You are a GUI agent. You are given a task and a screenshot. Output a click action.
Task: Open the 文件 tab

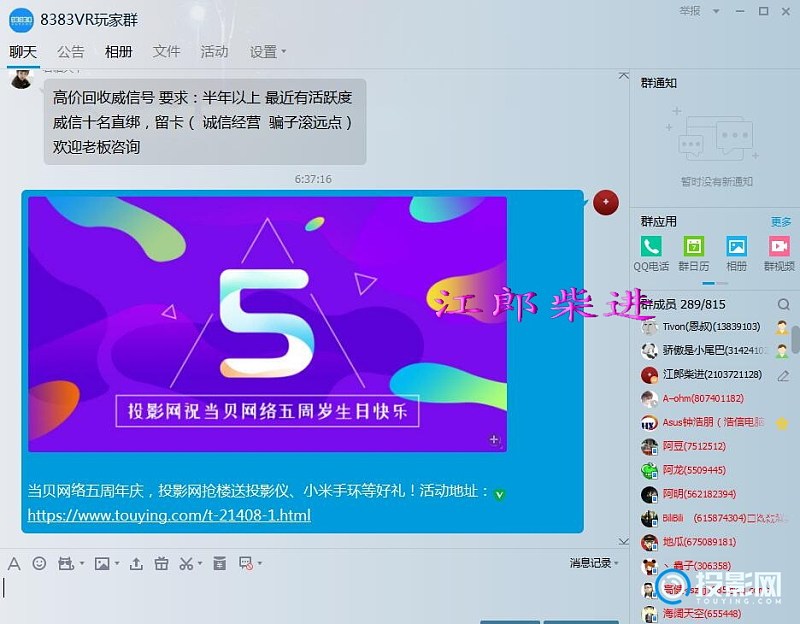click(x=166, y=52)
